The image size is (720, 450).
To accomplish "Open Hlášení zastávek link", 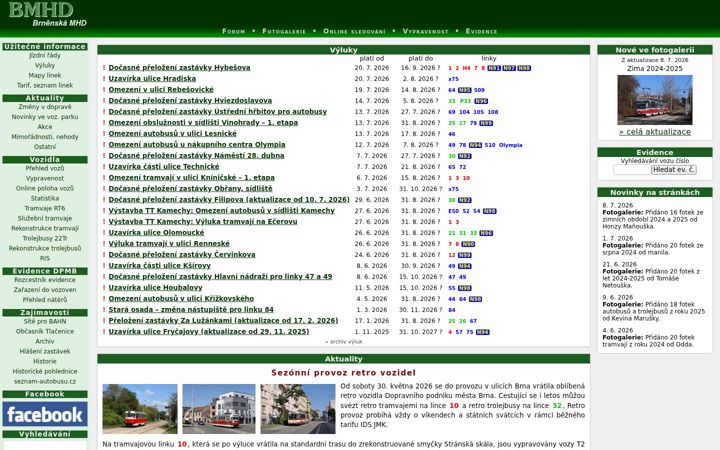I will [x=45, y=351].
